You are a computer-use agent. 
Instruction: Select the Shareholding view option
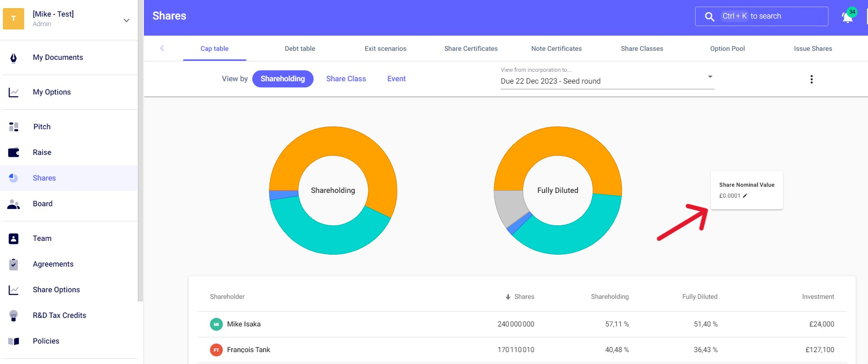pyautogui.click(x=283, y=79)
